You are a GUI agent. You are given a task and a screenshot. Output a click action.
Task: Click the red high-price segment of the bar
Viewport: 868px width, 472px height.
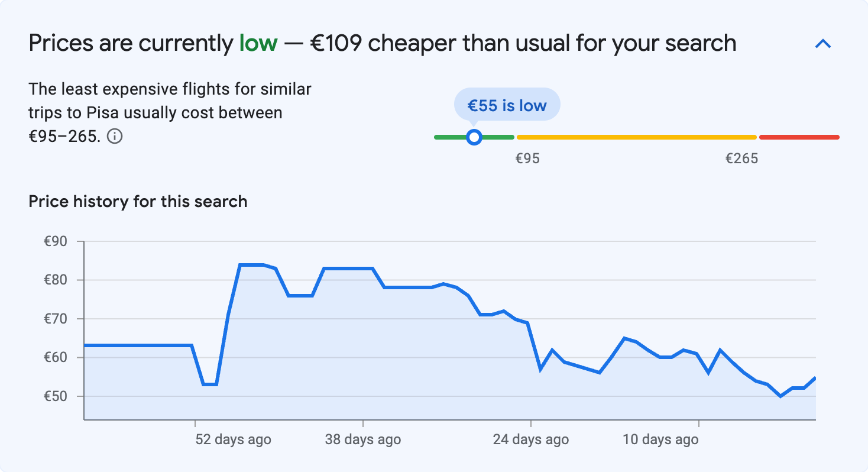click(x=798, y=137)
